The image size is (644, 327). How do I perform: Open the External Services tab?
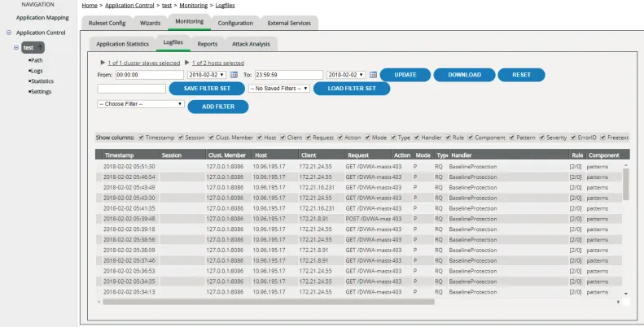pos(289,23)
